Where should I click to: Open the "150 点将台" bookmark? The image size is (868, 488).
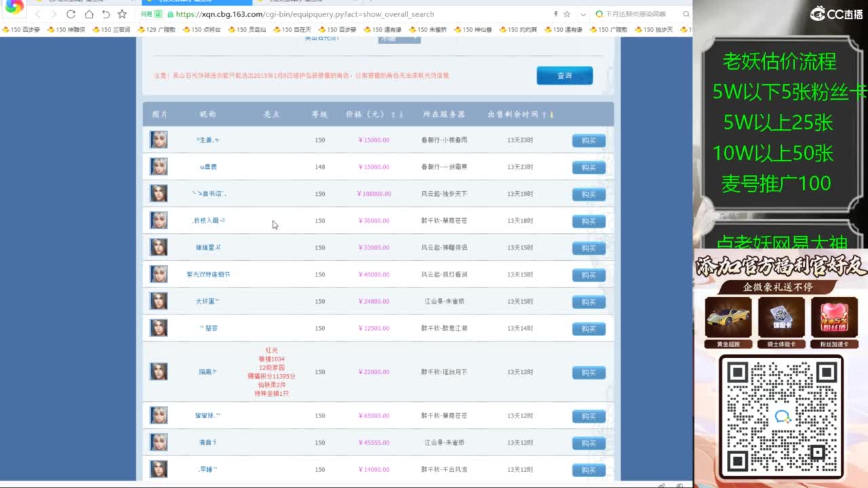point(202,30)
